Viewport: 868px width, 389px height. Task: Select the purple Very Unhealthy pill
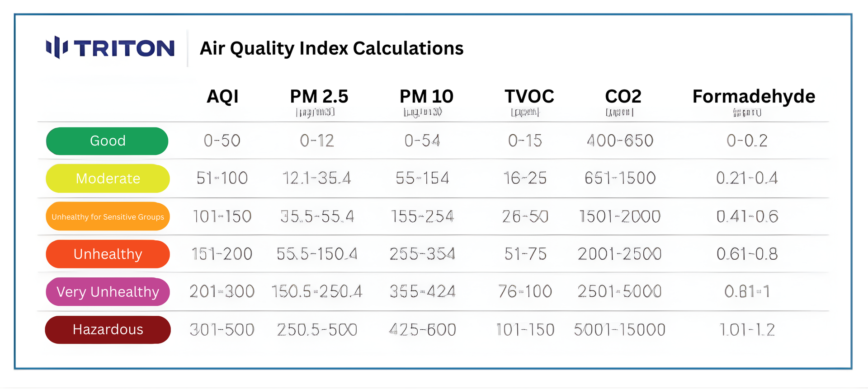(108, 292)
